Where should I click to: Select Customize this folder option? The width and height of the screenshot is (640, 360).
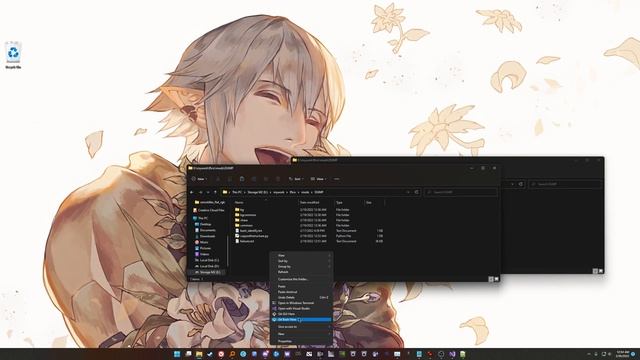(301, 279)
